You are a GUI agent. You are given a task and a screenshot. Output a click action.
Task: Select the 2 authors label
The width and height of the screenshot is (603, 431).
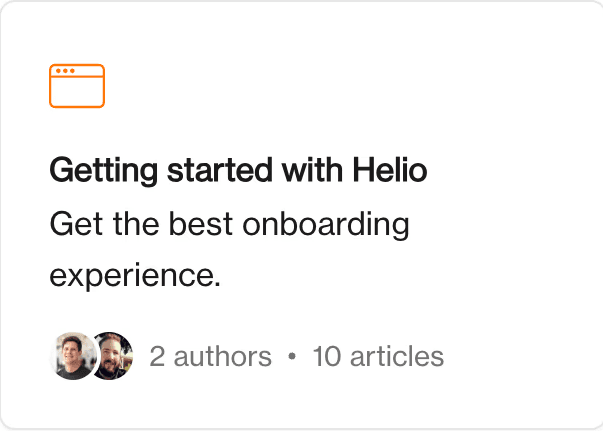pos(210,356)
